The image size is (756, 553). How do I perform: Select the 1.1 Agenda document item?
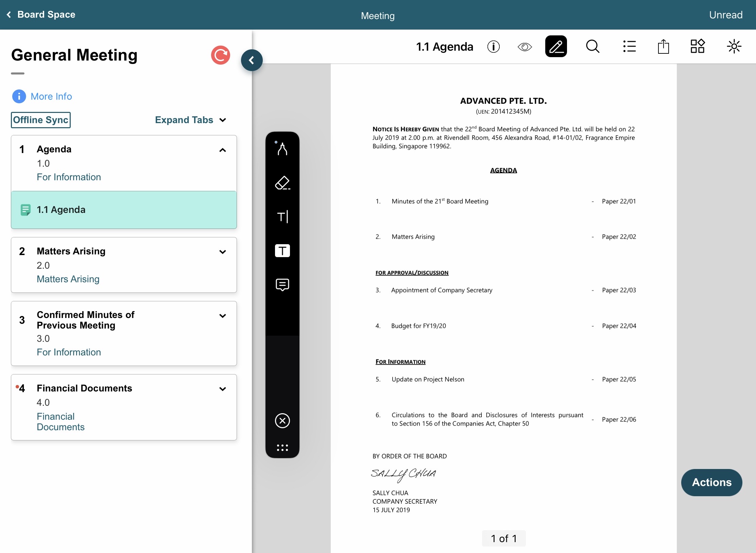point(124,210)
